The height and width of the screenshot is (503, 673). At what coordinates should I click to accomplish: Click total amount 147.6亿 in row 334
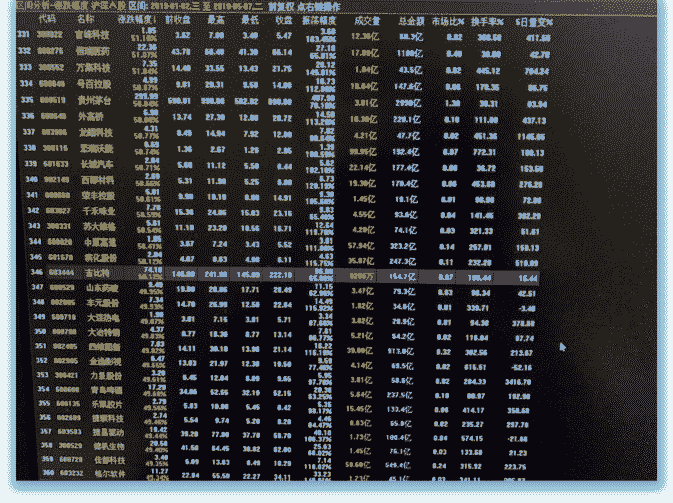coord(408,87)
